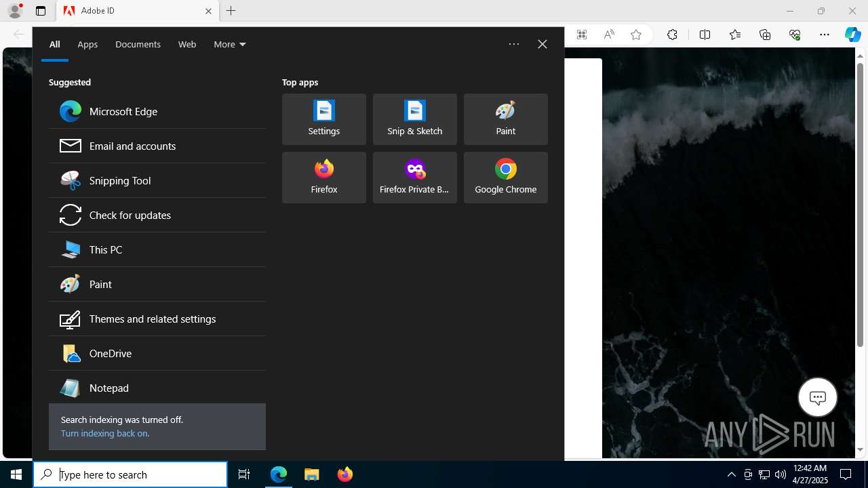This screenshot has height=488, width=868.
Task: Click app available icon in address bar
Action: coord(582,35)
